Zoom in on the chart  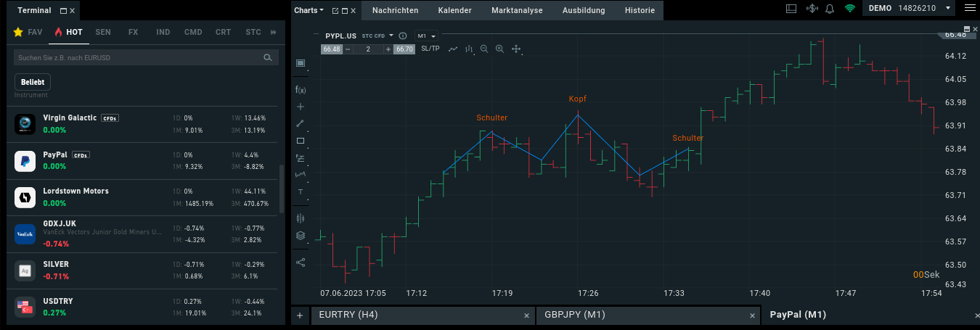(x=499, y=49)
